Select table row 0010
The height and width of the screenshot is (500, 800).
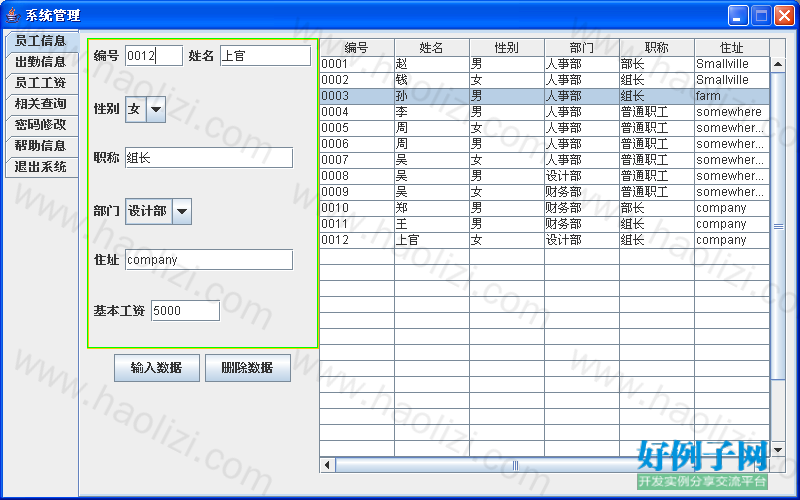tap(544, 208)
